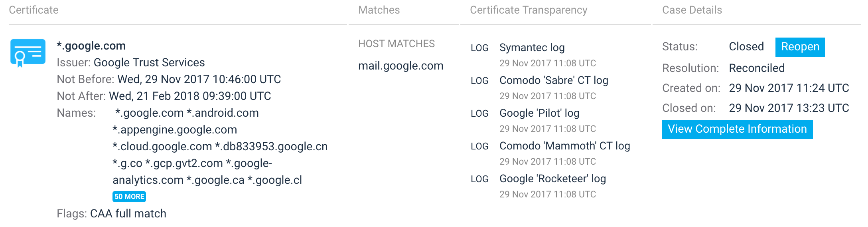Reopen the closed case

click(800, 47)
